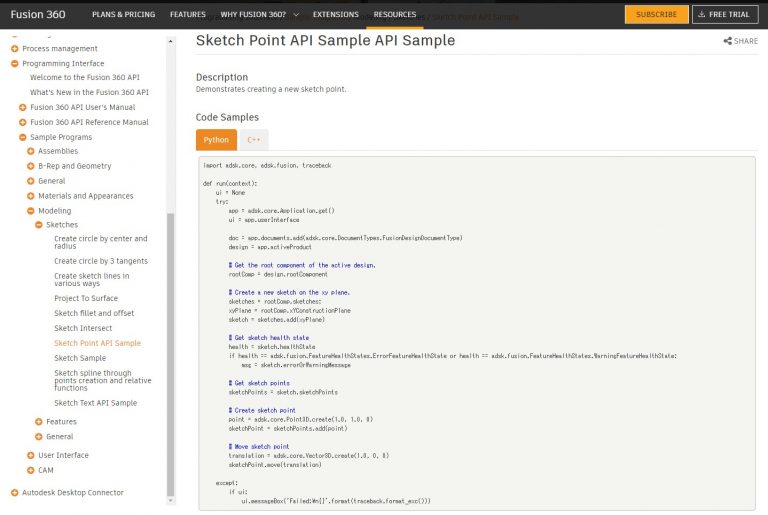Image resolution: width=768 pixels, height=515 pixels.
Task: Open Welcome to the Fusion 360 API
Action: (85, 77)
